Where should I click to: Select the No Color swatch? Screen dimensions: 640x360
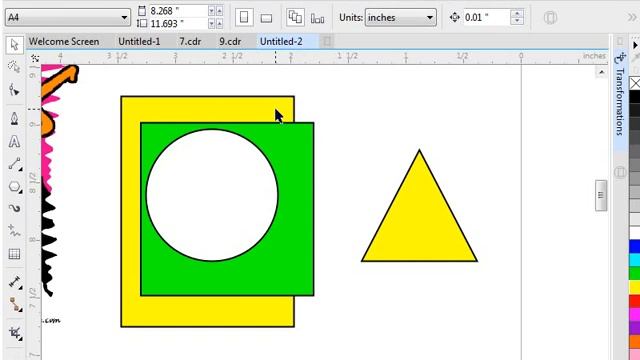635,83
